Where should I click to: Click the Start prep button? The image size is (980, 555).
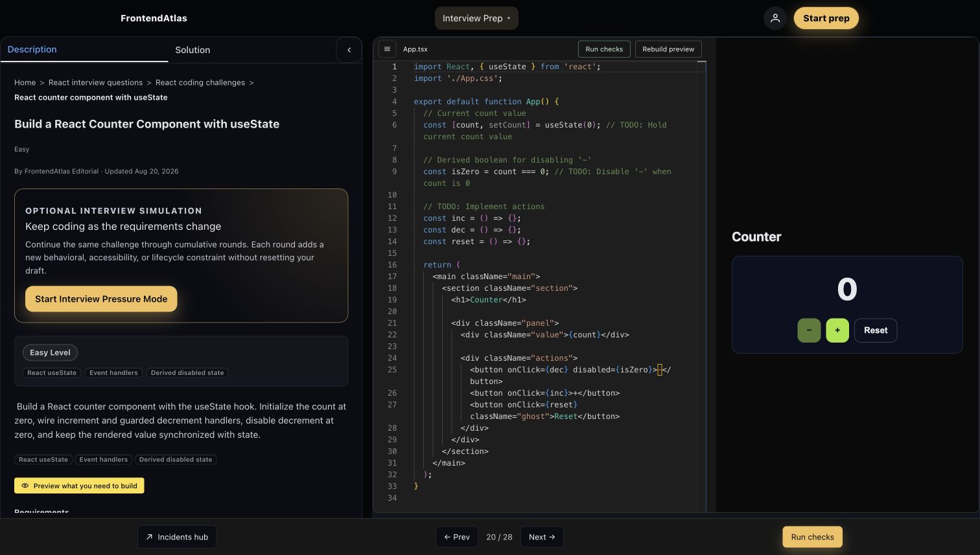tap(826, 18)
